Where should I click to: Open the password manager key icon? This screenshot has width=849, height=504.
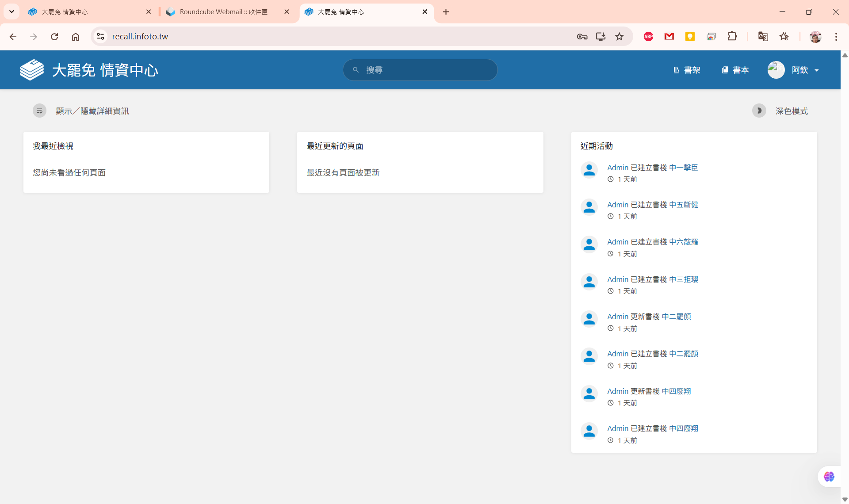click(582, 37)
